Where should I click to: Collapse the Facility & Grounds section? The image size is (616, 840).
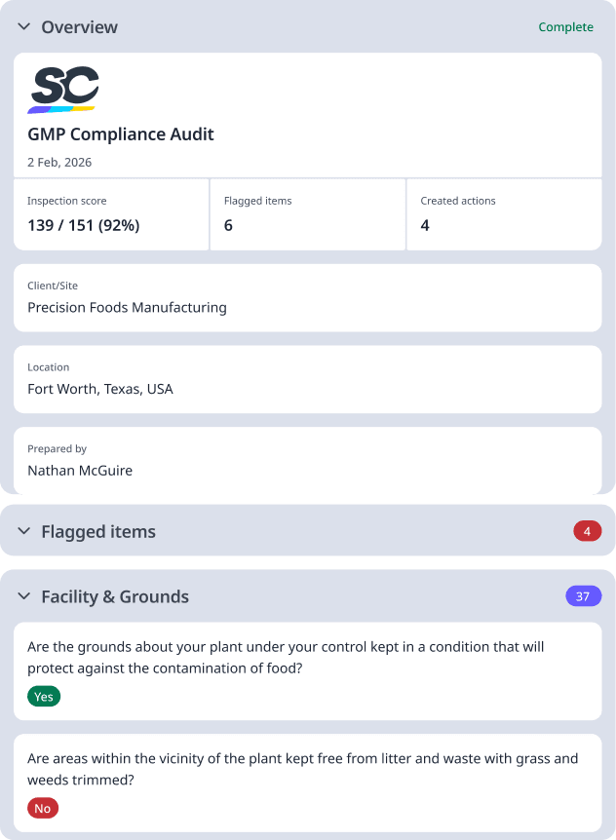tap(22, 595)
